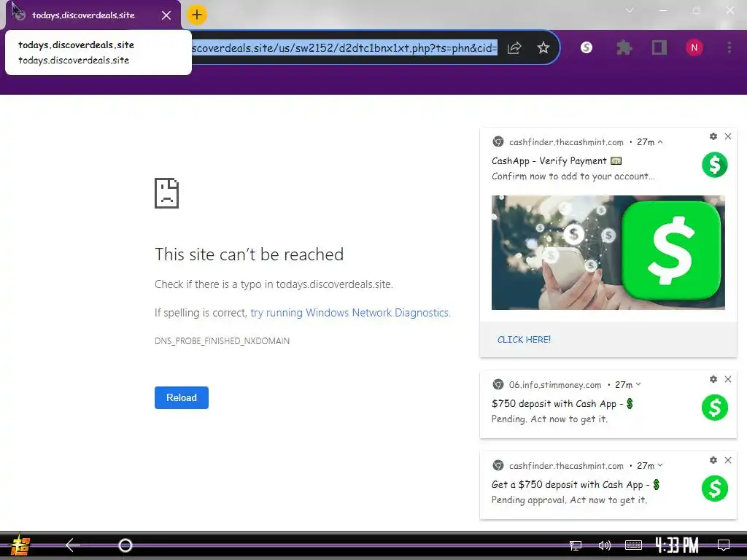Click the sad page error icon
747x560 pixels.
coord(167,192)
